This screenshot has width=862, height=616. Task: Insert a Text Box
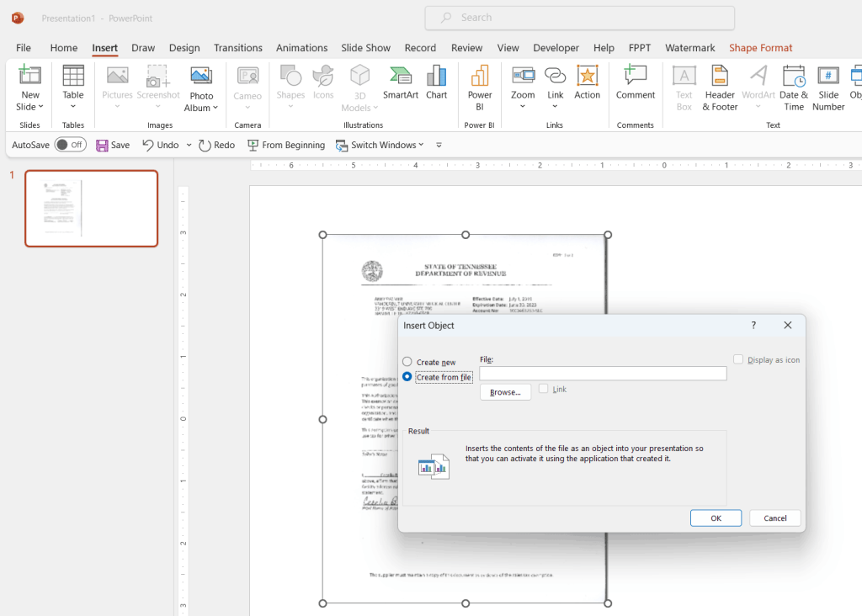684,88
